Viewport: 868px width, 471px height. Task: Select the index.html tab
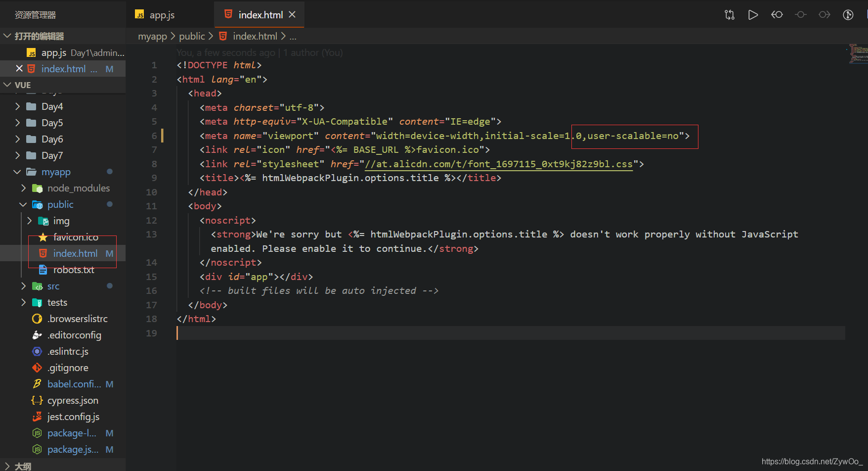click(x=260, y=15)
